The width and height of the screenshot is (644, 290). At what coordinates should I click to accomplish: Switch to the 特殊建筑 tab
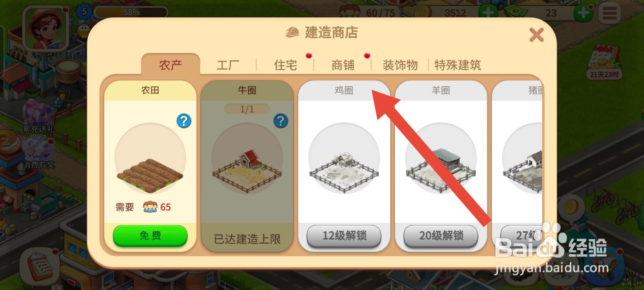click(458, 65)
